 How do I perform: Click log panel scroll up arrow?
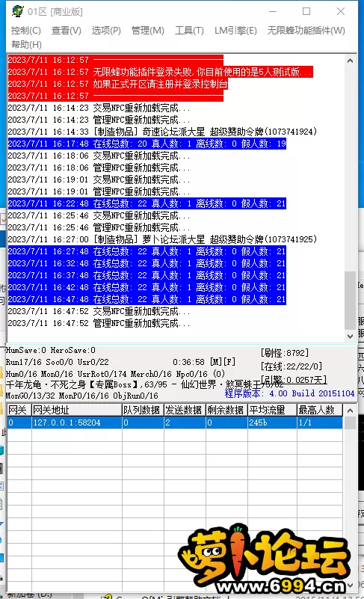click(351, 61)
